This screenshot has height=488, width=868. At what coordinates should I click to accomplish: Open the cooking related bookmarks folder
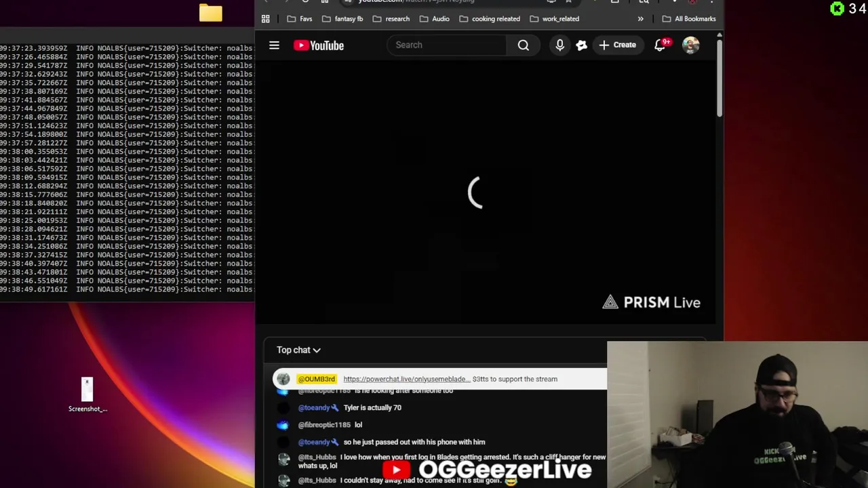point(490,19)
